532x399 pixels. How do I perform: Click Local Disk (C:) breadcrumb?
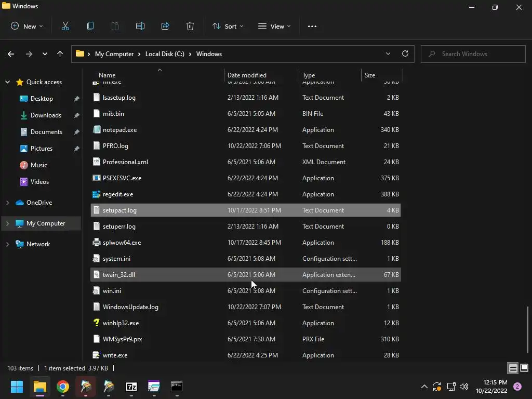(x=165, y=54)
